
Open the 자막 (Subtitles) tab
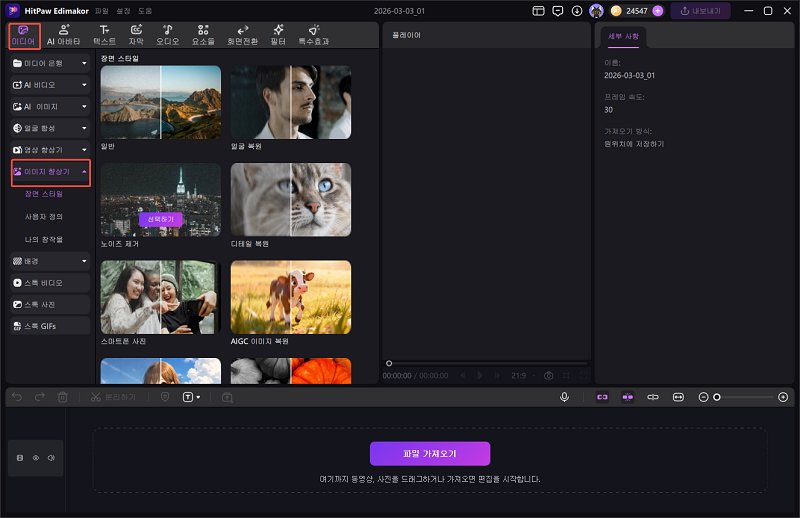click(136, 35)
